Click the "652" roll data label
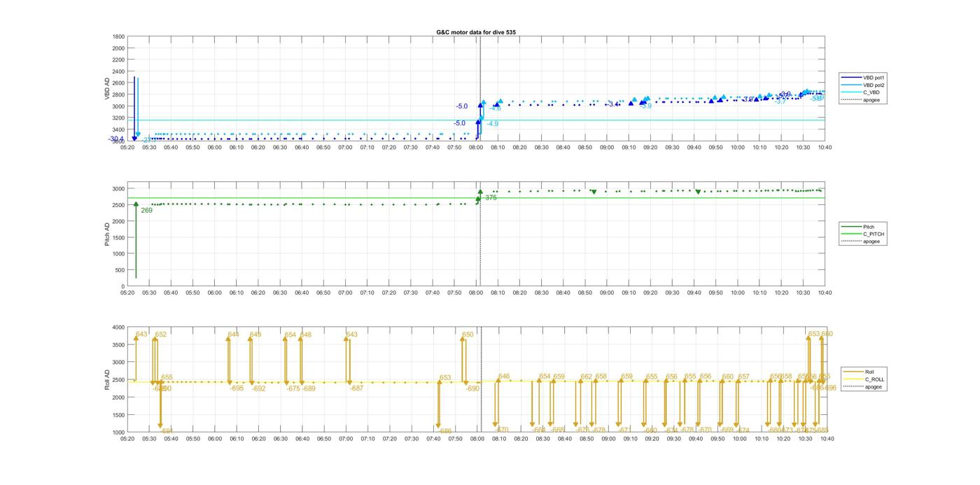980x485 pixels. pyautogui.click(x=161, y=335)
